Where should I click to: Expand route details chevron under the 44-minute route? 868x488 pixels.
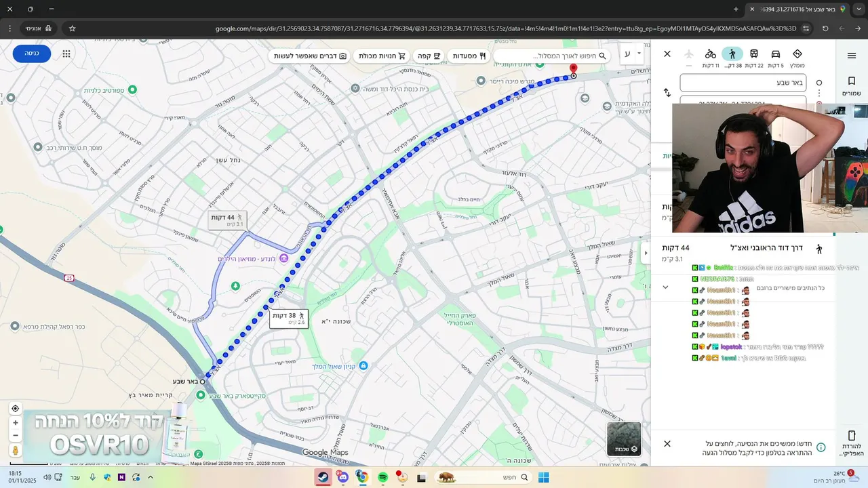click(x=665, y=287)
